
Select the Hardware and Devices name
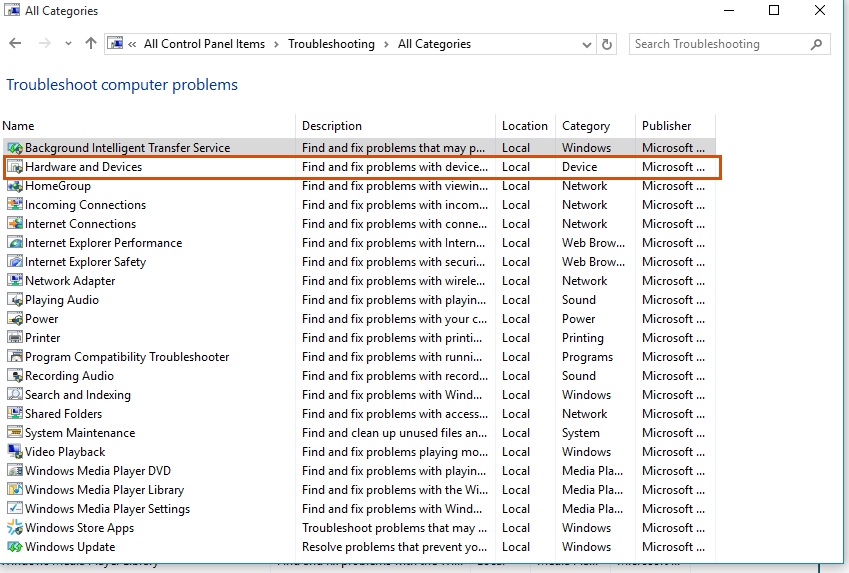pos(83,167)
